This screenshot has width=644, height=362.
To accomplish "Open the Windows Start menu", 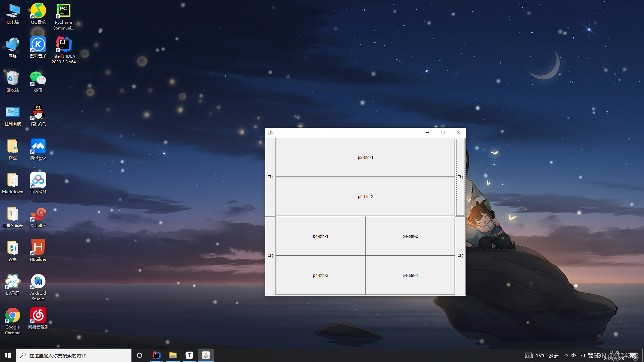I will click(8, 355).
